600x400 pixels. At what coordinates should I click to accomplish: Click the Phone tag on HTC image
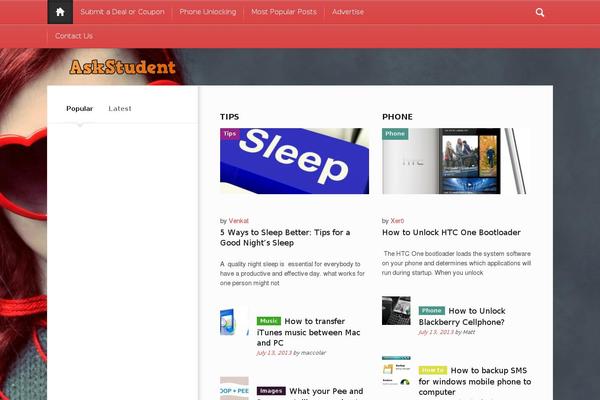[x=395, y=134]
